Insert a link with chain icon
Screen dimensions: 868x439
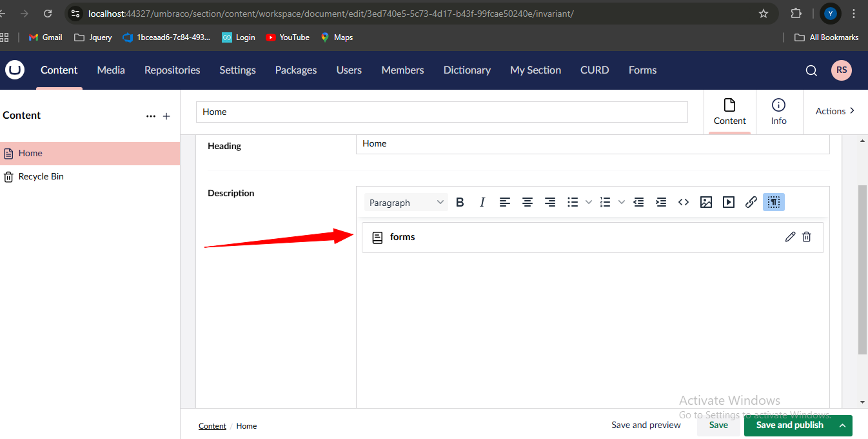751,202
